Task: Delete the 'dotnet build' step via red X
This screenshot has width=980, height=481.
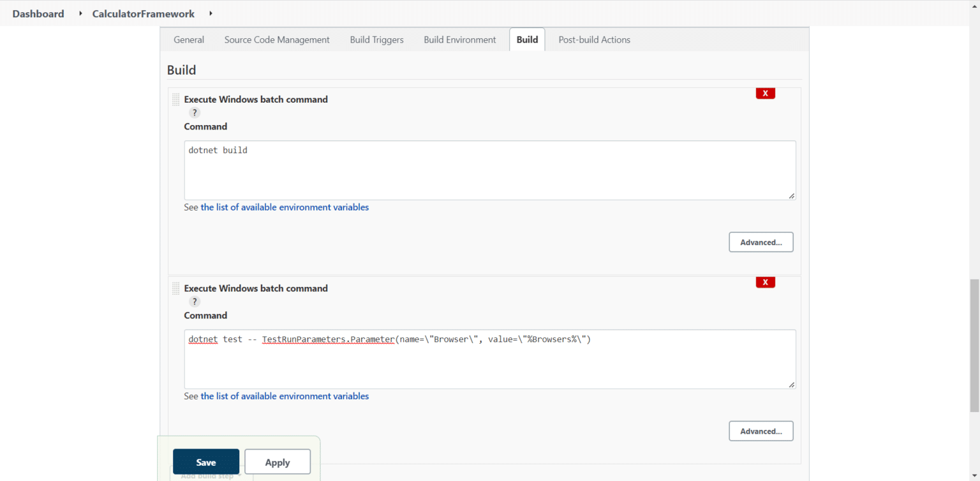Action: (x=765, y=93)
